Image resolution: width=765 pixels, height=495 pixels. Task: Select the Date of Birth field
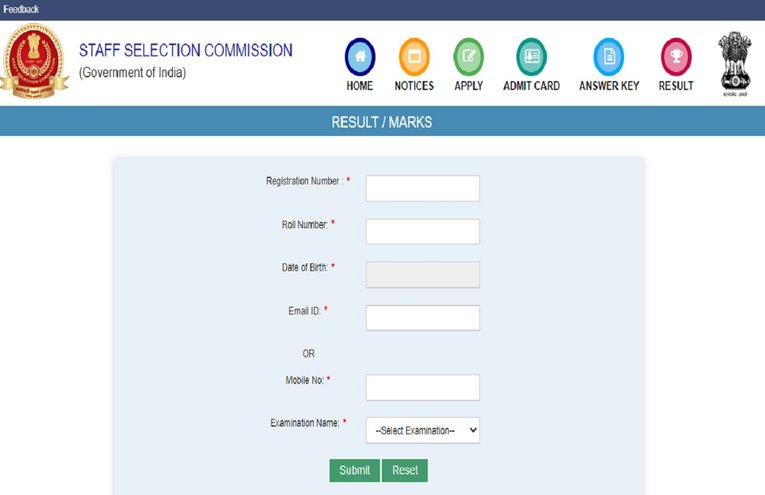(423, 275)
